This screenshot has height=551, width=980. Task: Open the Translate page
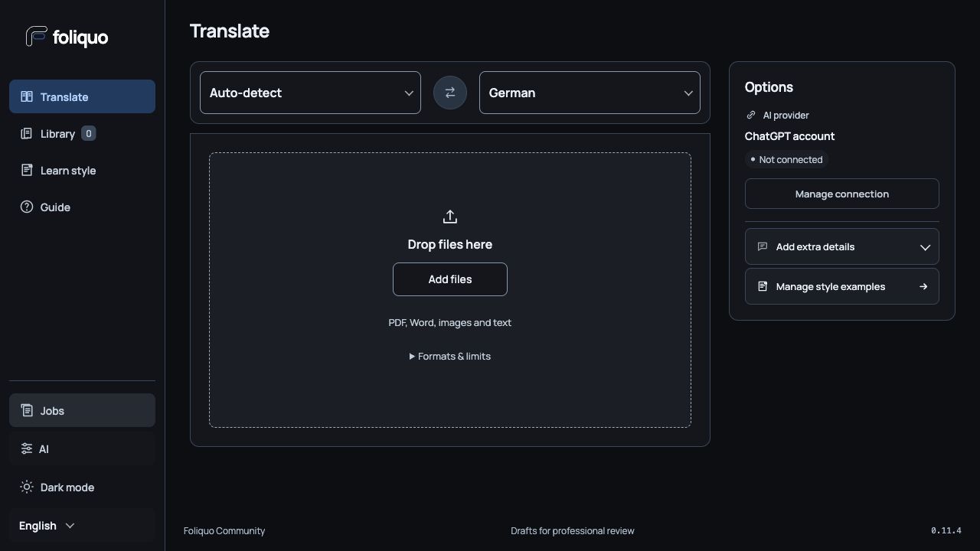(x=82, y=96)
